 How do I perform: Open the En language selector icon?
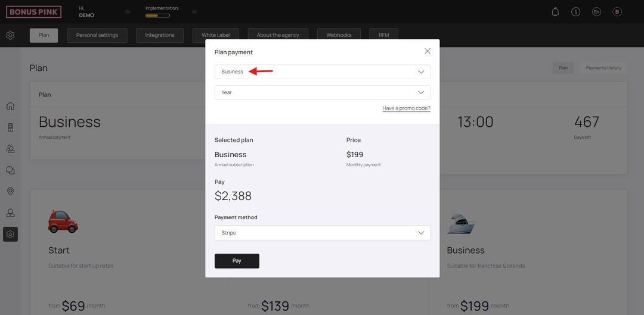tap(596, 12)
